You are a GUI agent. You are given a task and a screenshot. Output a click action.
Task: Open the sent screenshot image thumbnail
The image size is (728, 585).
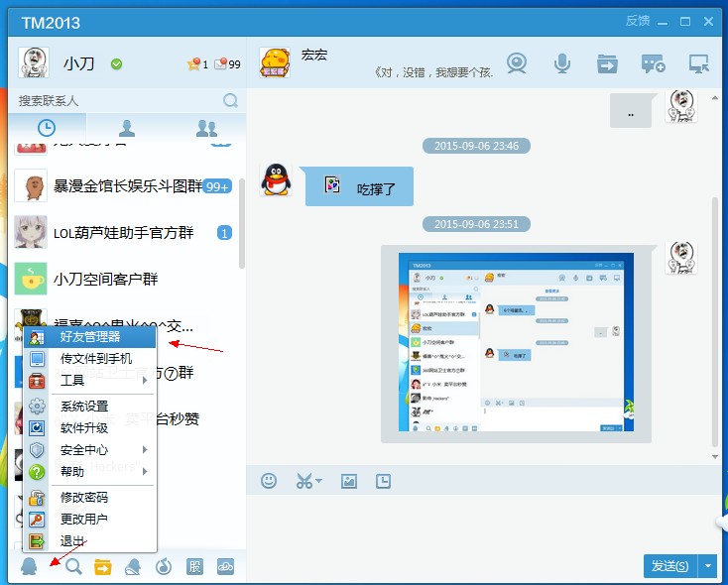(x=517, y=342)
